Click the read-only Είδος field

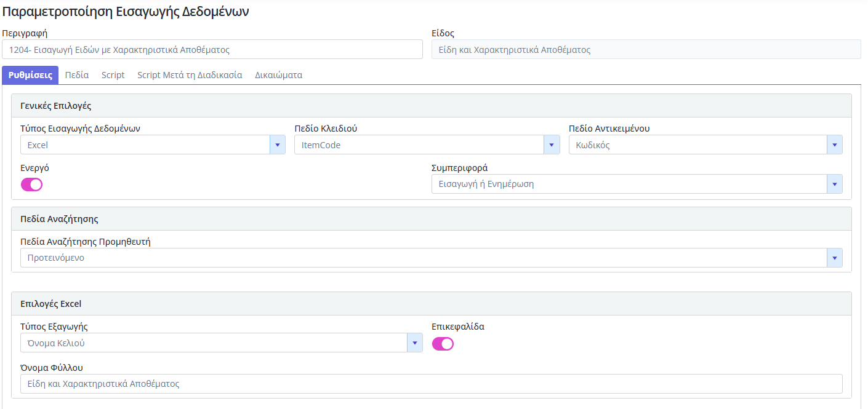click(646, 50)
